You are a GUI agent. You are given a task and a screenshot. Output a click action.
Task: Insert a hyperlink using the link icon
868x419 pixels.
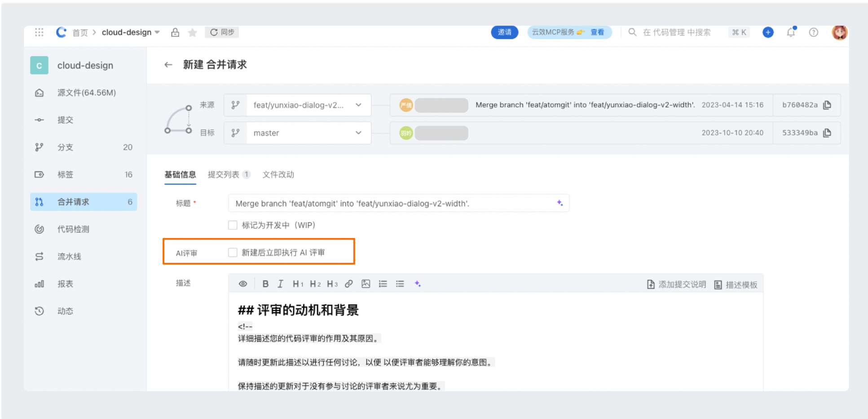tap(349, 283)
